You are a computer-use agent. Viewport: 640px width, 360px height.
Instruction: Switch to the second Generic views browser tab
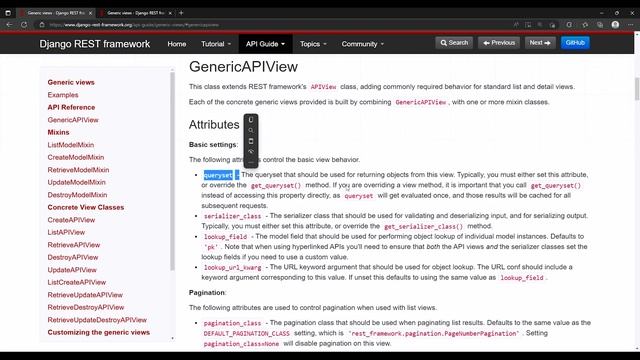136,13
